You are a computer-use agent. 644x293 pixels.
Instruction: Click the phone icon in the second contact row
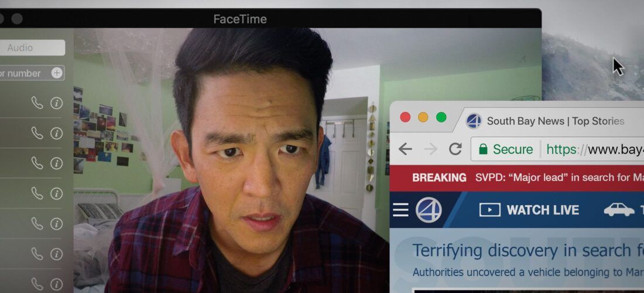37,133
